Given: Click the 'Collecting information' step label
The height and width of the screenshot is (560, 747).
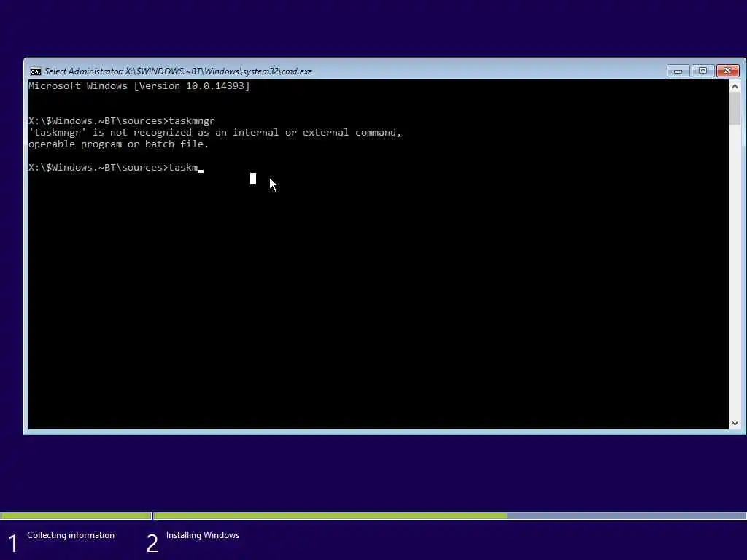Looking at the screenshot, I should tap(71, 535).
